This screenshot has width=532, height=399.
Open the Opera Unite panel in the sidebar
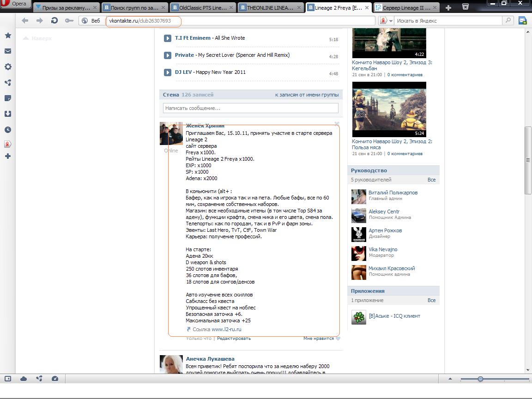8,83
